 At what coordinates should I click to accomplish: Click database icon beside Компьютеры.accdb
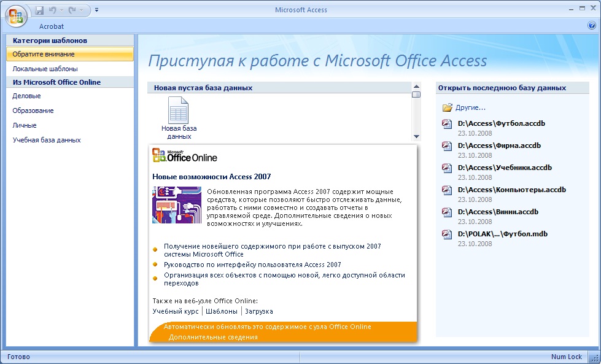pos(447,190)
